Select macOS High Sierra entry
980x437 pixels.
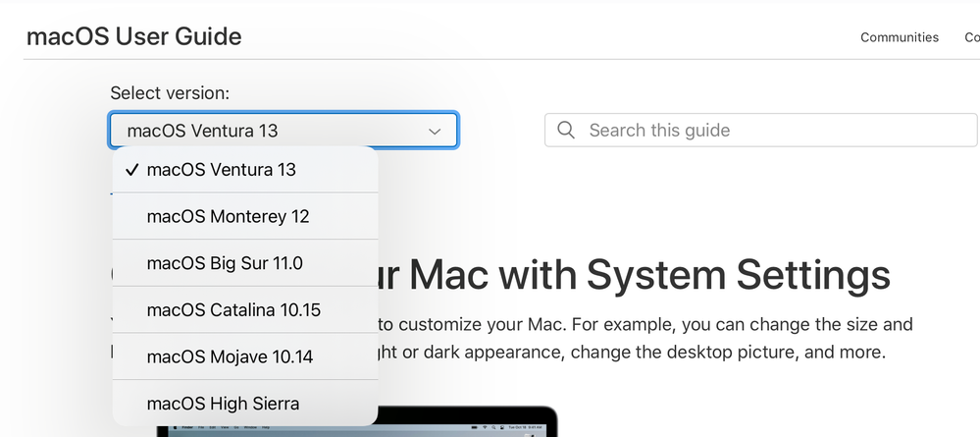(x=223, y=404)
